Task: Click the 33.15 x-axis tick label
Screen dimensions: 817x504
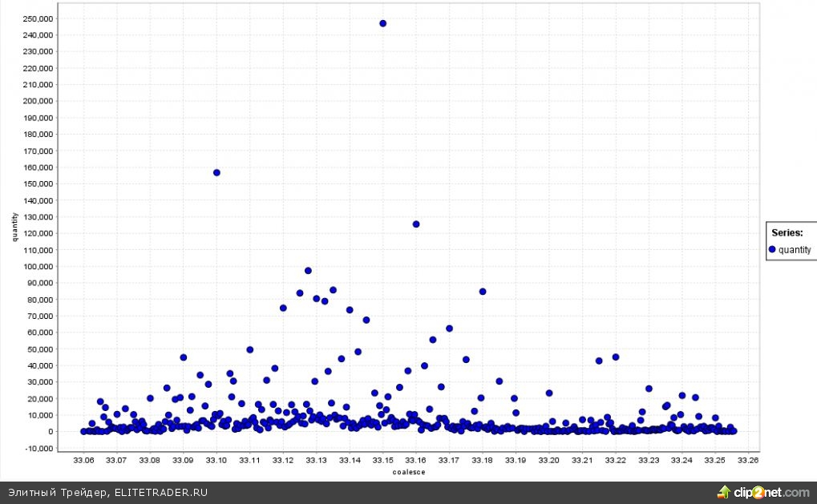Action: 382,461
